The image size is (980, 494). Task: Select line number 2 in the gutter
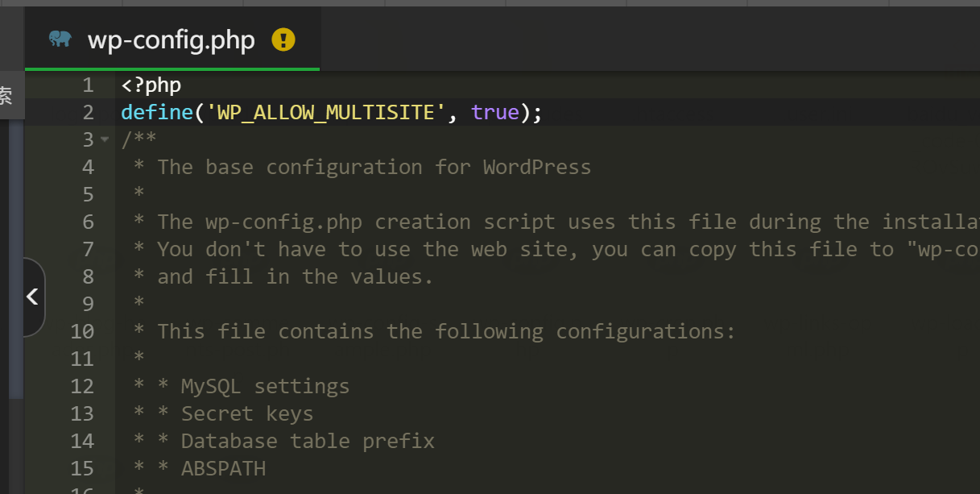pyautogui.click(x=87, y=112)
